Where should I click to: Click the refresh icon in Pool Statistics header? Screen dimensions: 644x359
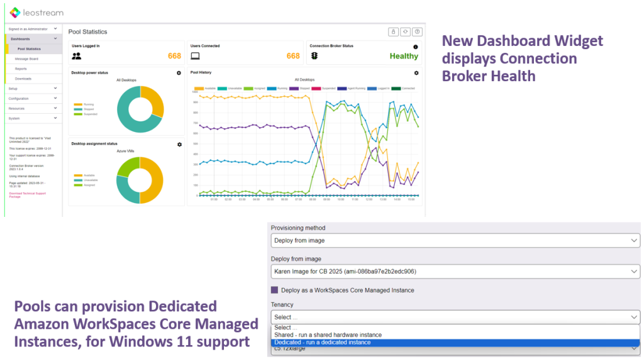click(x=406, y=31)
